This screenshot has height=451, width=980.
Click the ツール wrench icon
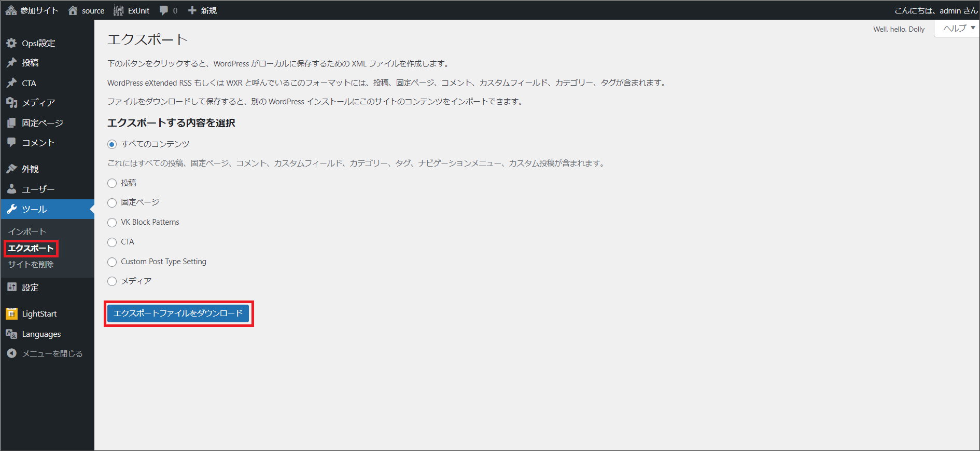[11, 209]
